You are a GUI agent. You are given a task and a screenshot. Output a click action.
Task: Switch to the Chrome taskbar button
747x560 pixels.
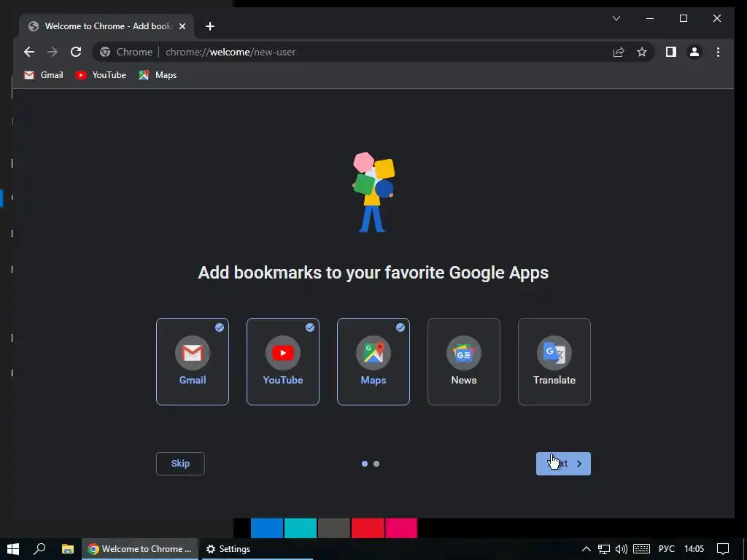click(x=140, y=548)
